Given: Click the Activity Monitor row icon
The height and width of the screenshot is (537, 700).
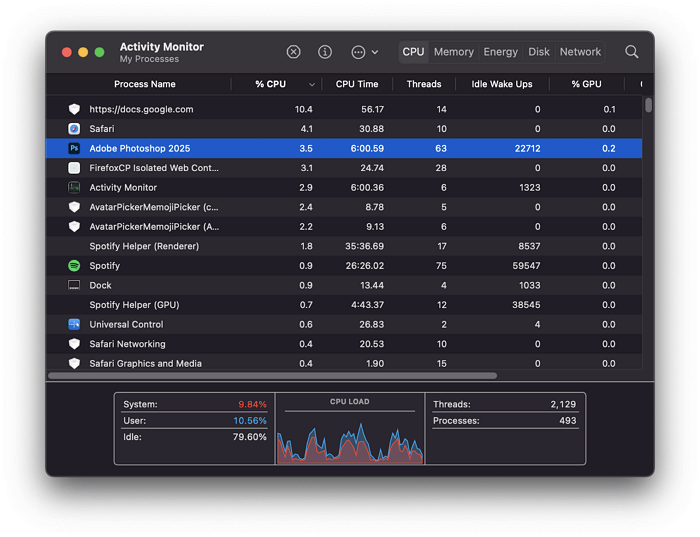Looking at the screenshot, I should coord(74,187).
